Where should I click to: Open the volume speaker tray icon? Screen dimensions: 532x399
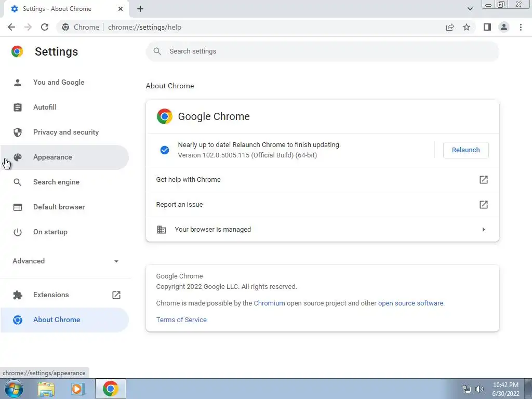480,389
